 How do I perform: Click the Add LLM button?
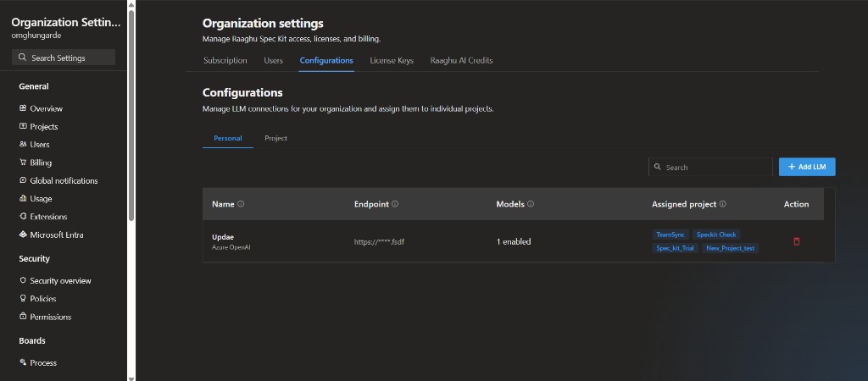point(807,167)
